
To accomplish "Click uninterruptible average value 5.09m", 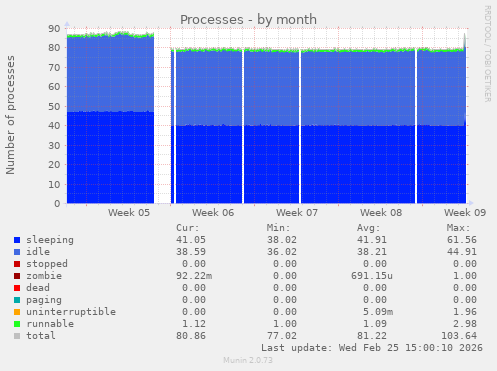I will click(378, 312).
